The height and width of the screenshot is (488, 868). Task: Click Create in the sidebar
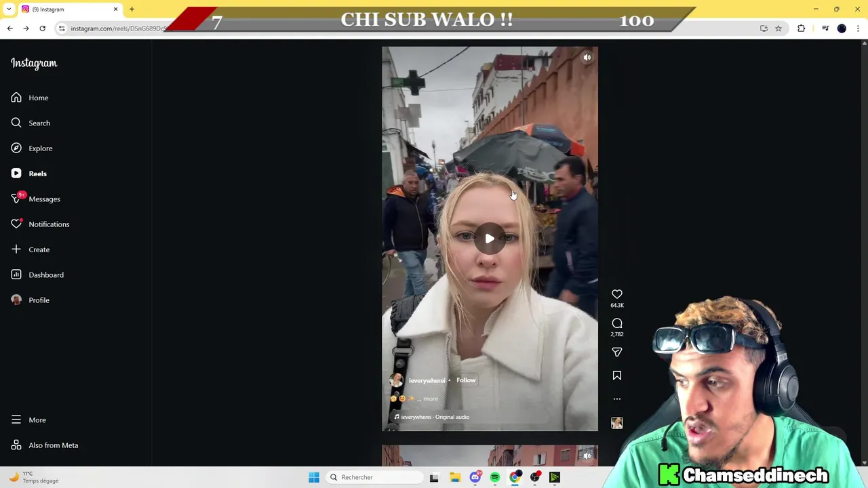[31, 249]
